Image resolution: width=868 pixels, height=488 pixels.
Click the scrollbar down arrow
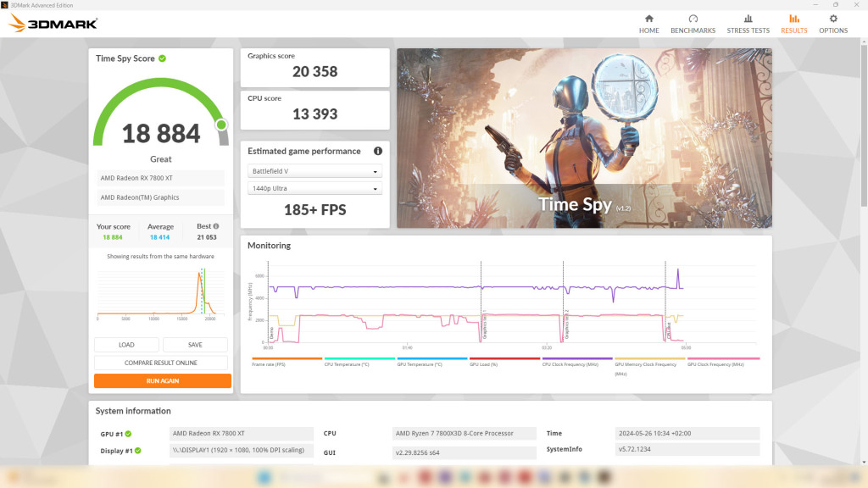[x=864, y=462]
